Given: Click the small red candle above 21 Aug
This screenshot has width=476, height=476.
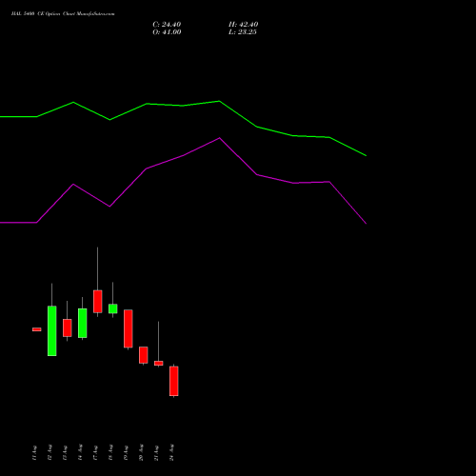Looking at the screenshot, I should click(159, 363).
